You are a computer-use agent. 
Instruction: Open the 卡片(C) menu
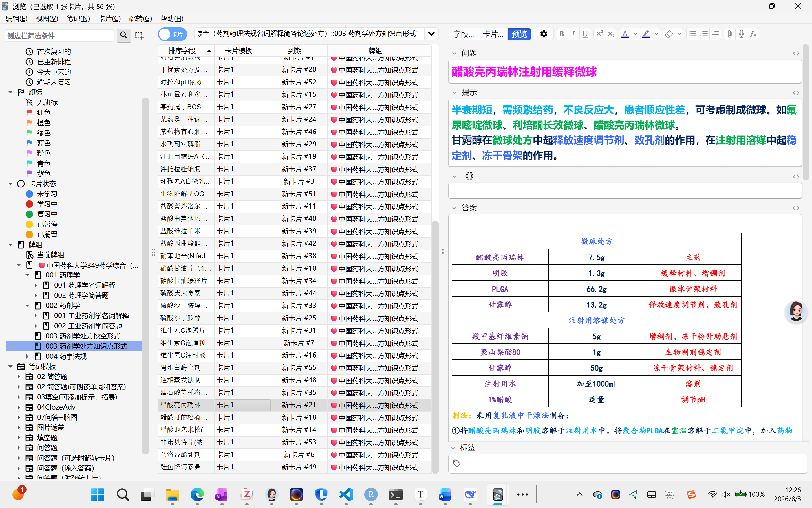109,18
